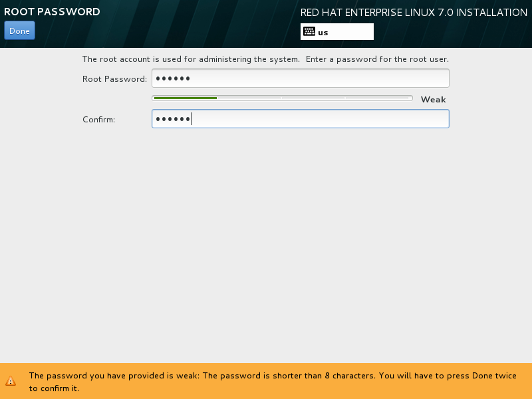Click the Done button
532x399 pixels.
click(19, 31)
